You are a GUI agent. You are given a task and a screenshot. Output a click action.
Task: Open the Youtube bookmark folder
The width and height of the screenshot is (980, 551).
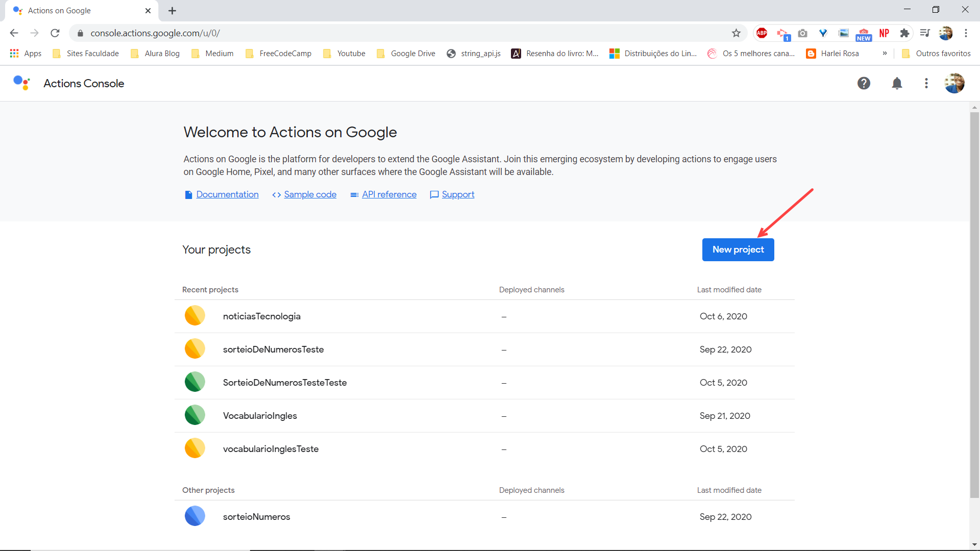[345, 54]
